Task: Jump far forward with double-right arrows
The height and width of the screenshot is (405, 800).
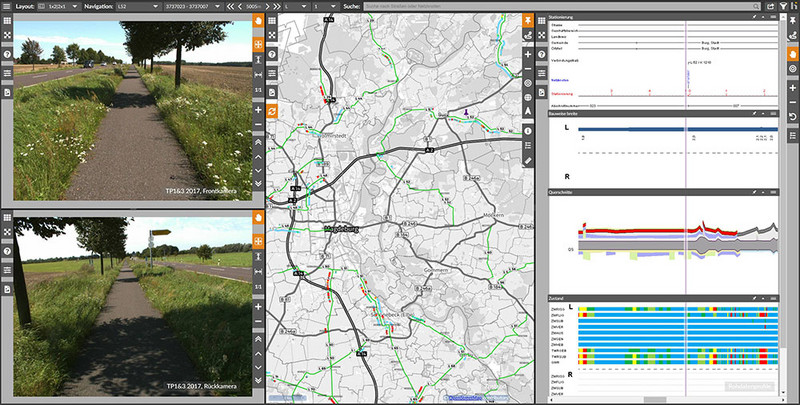Action: click(x=277, y=7)
